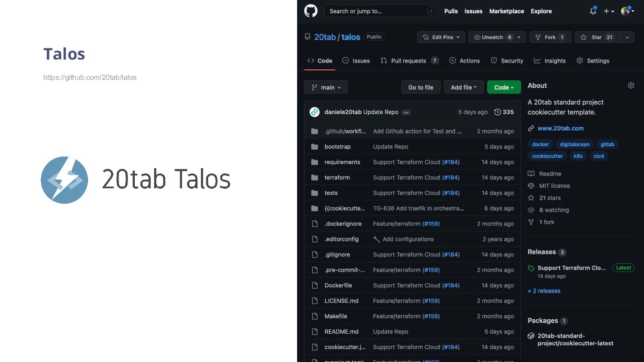Open #184 link in terraform row
The image size is (644, 362).
point(451,178)
